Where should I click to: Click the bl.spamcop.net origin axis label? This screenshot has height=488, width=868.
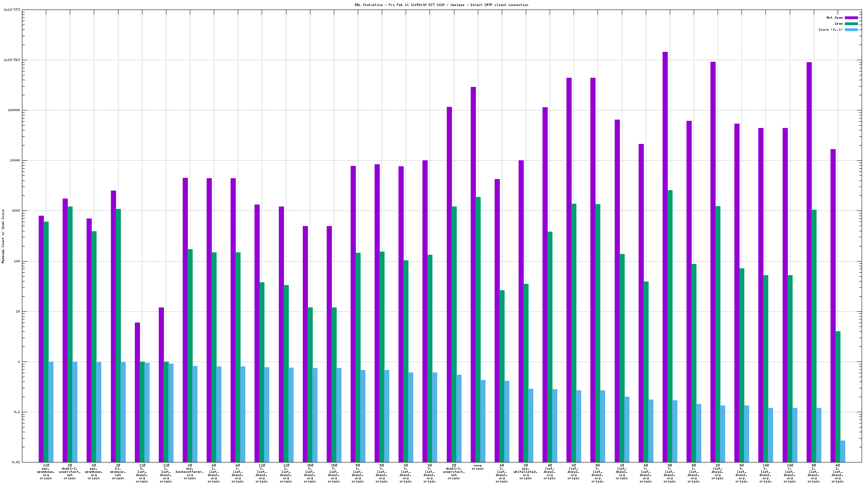coord(118,472)
